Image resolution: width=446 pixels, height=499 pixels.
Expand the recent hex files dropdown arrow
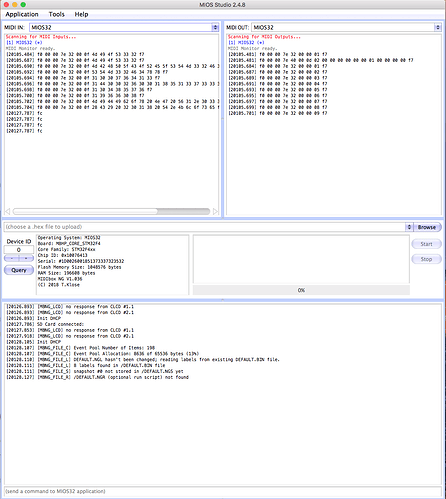(409, 227)
